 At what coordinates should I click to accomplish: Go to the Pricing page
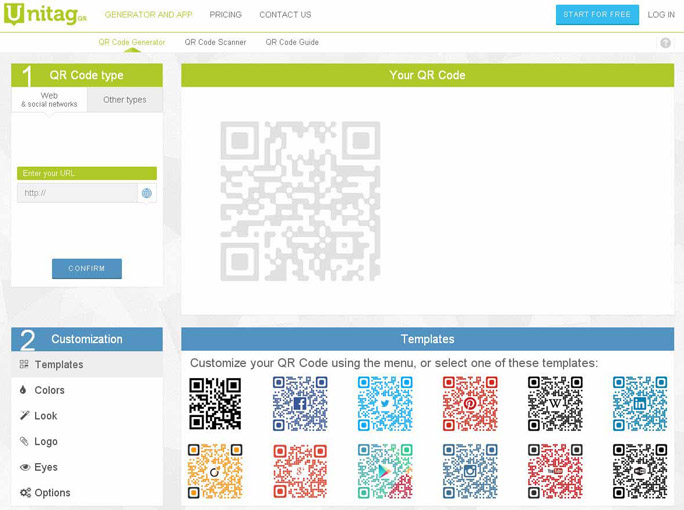(226, 15)
